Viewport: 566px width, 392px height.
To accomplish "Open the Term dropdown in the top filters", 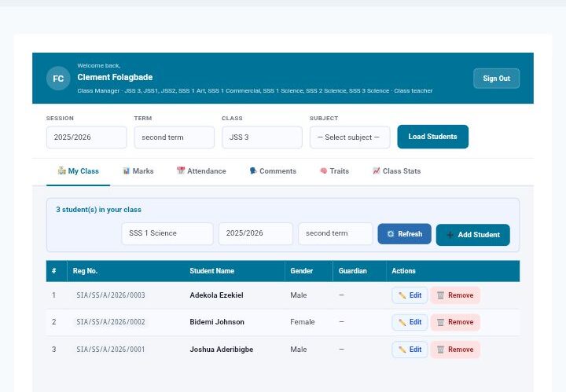I will 174,137.
